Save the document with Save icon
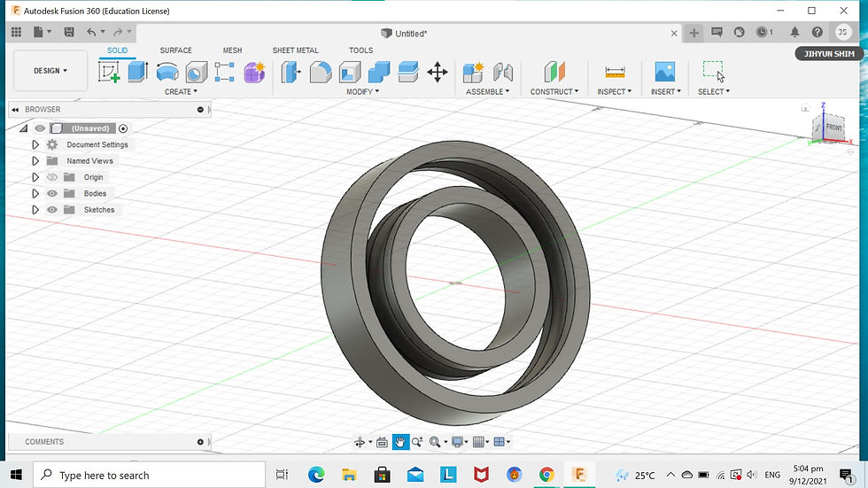 click(69, 32)
